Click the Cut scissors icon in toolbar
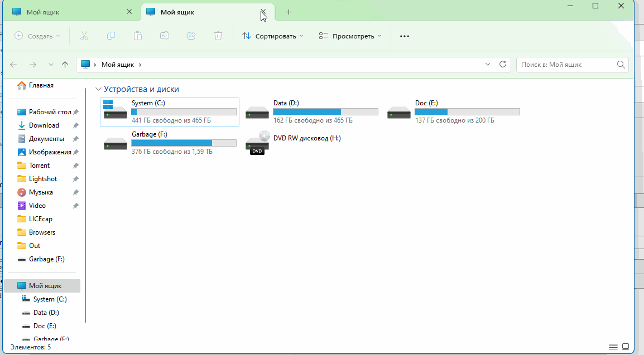The width and height of the screenshot is (644, 355). pyautogui.click(x=84, y=36)
